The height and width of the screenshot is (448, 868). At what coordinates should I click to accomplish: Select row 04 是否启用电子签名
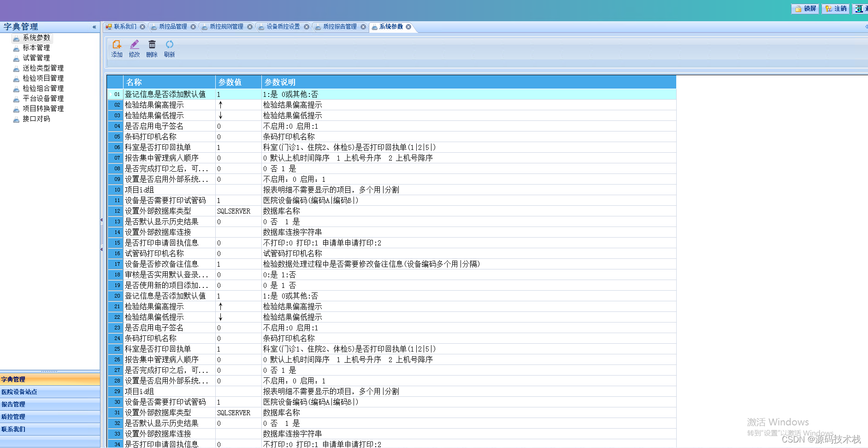click(x=392, y=126)
